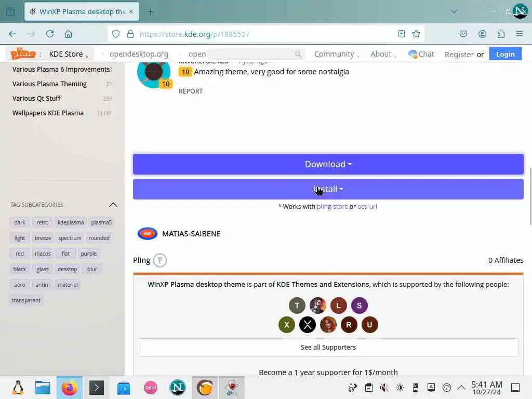
Task: Select Wallpapers KDE Plasma category
Action: (x=48, y=113)
